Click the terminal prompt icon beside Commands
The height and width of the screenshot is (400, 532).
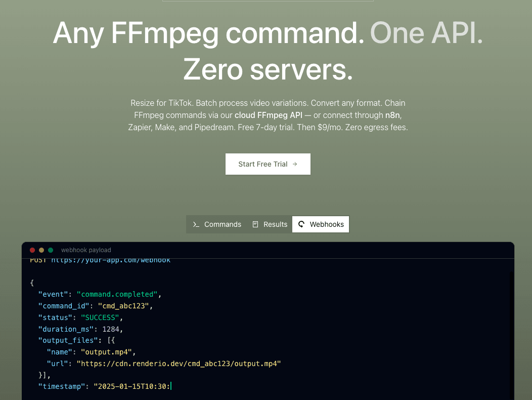pyautogui.click(x=196, y=224)
